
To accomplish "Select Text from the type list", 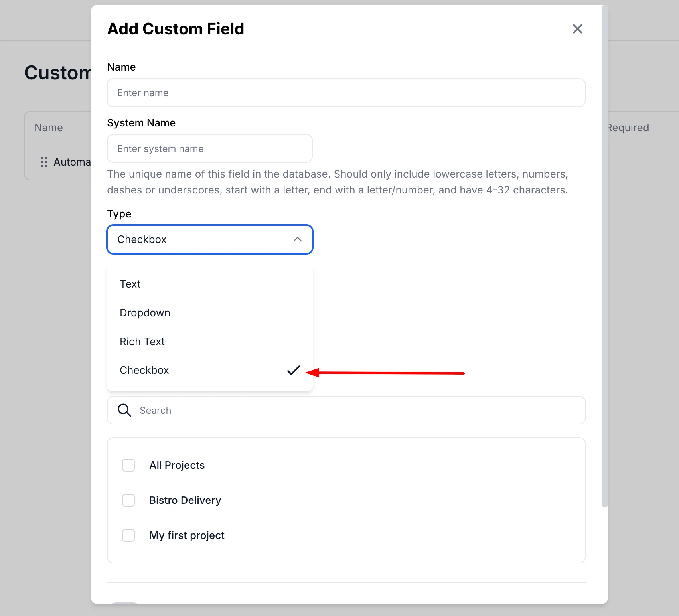I will click(x=130, y=284).
